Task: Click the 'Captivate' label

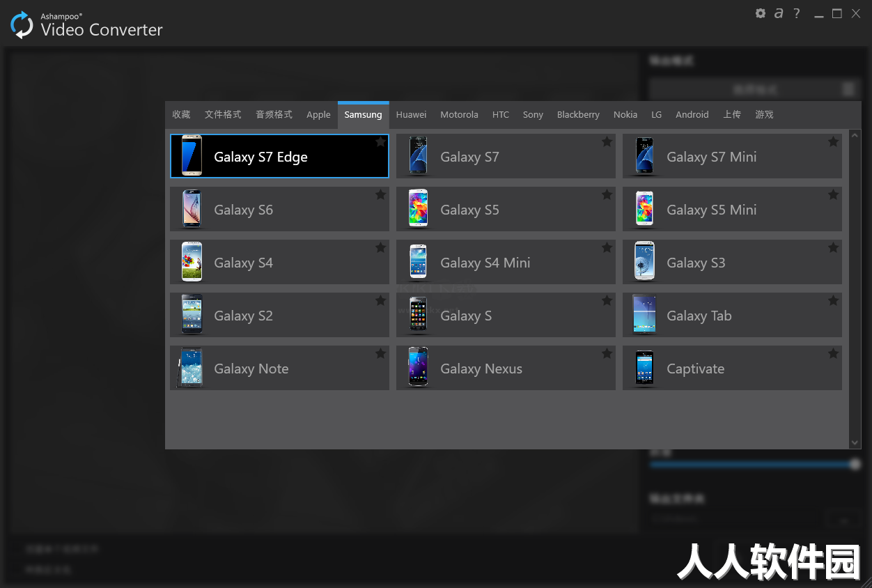Action: click(695, 369)
